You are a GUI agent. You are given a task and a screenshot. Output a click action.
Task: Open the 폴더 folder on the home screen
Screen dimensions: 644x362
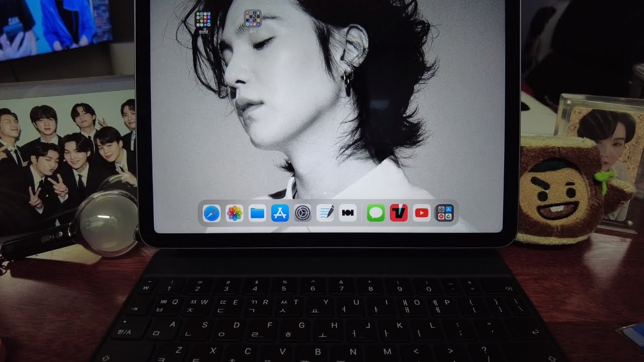[x=253, y=19]
